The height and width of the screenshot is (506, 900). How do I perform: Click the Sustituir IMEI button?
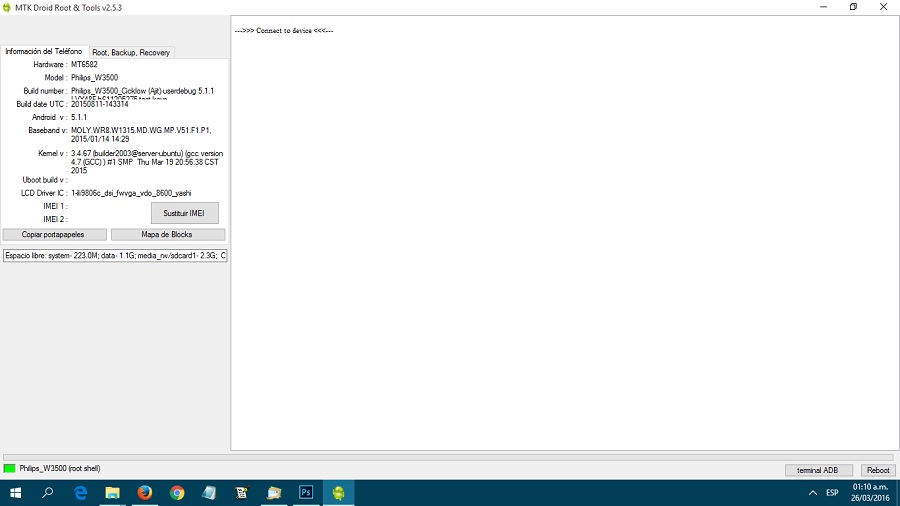tap(184, 213)
